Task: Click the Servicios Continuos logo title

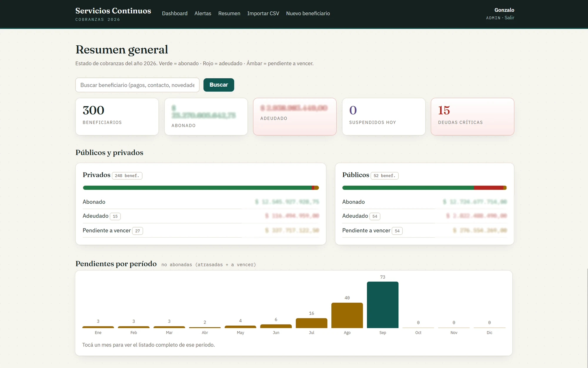Action: pos(113,11)
